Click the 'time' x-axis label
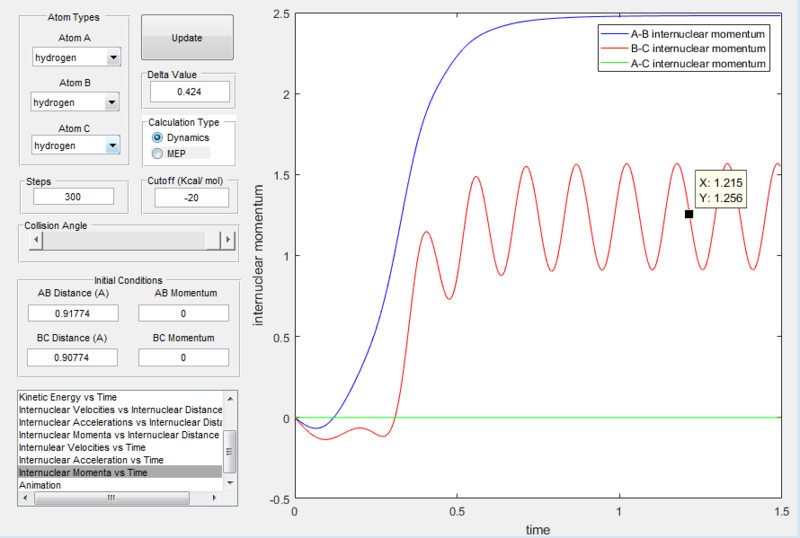The height and width of the screenshot is (538, 800). coord(538,529)
